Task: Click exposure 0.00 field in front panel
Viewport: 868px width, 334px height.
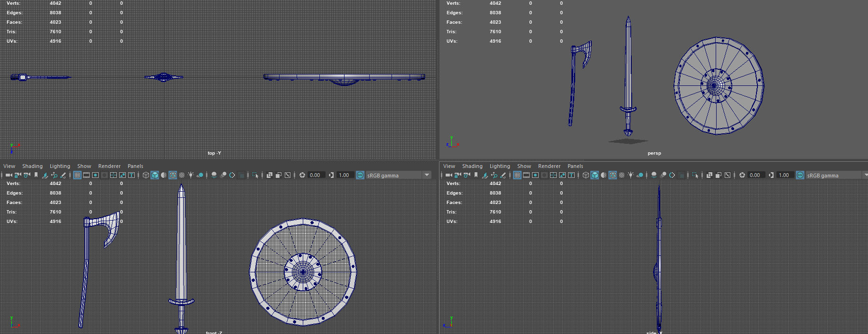Action: pyautogui.click(x=316, y=175)
